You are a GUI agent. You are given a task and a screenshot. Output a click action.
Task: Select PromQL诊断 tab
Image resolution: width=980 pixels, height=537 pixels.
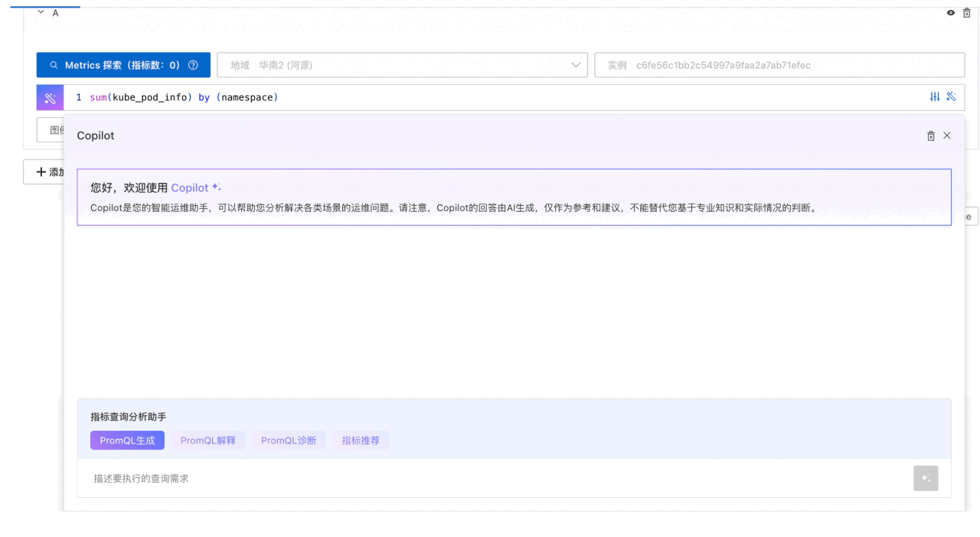pyautogui.click(x=289, y=441)
